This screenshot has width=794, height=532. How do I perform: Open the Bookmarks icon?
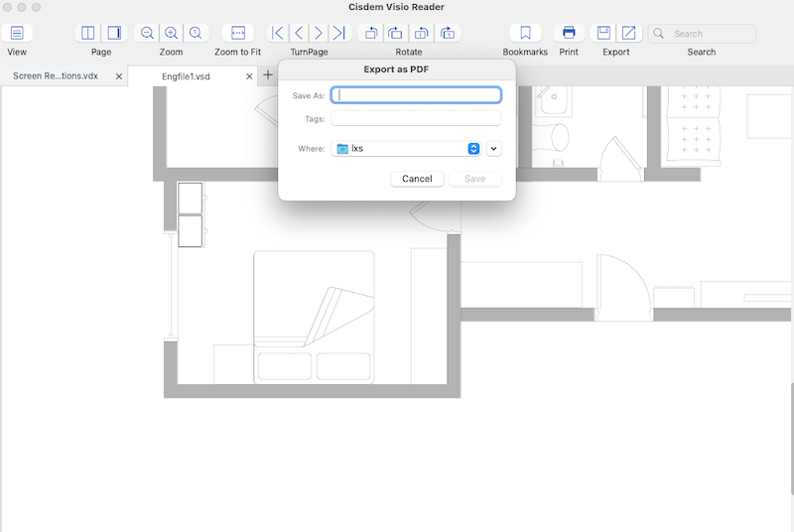coord(526,34)
